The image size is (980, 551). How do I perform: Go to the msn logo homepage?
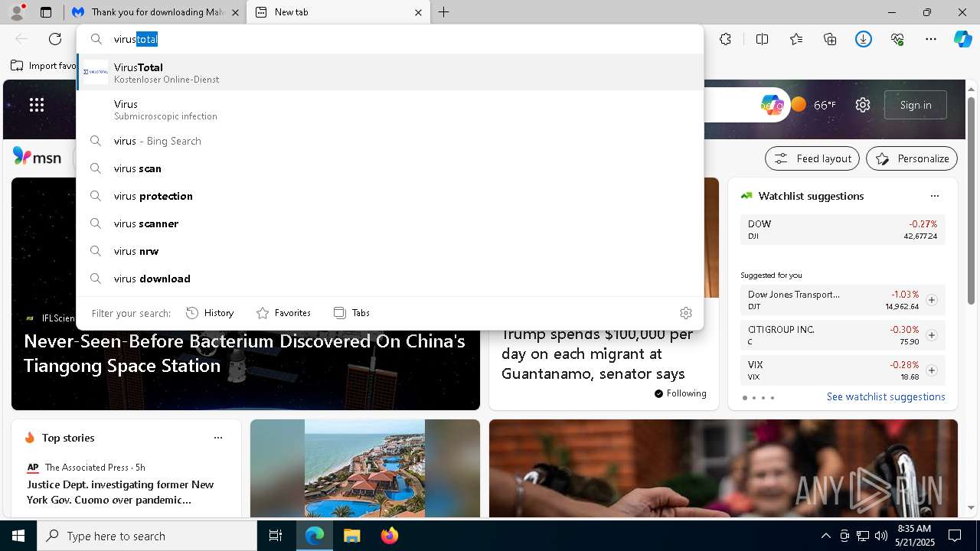[x=37, y=157]
